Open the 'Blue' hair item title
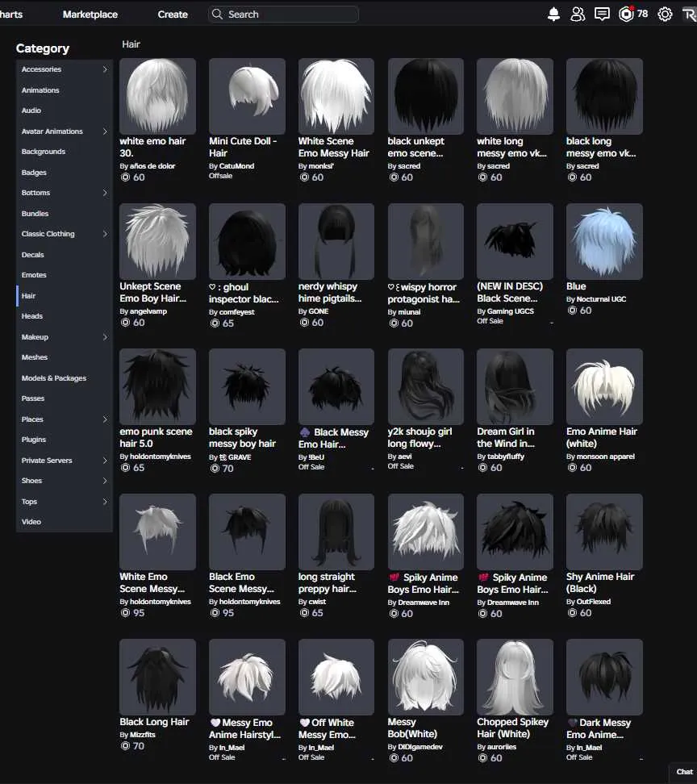697x784 pixels. (576, 286)
